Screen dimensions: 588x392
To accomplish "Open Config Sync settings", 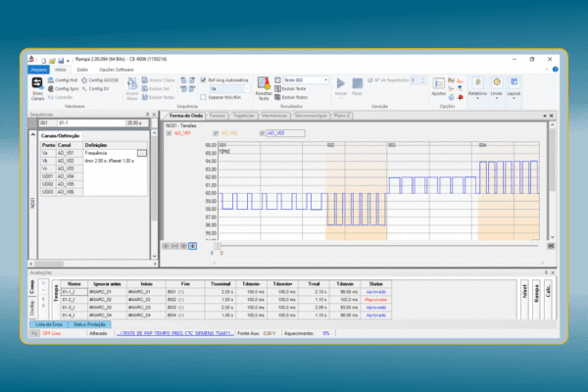I will [x=64, y=89].
